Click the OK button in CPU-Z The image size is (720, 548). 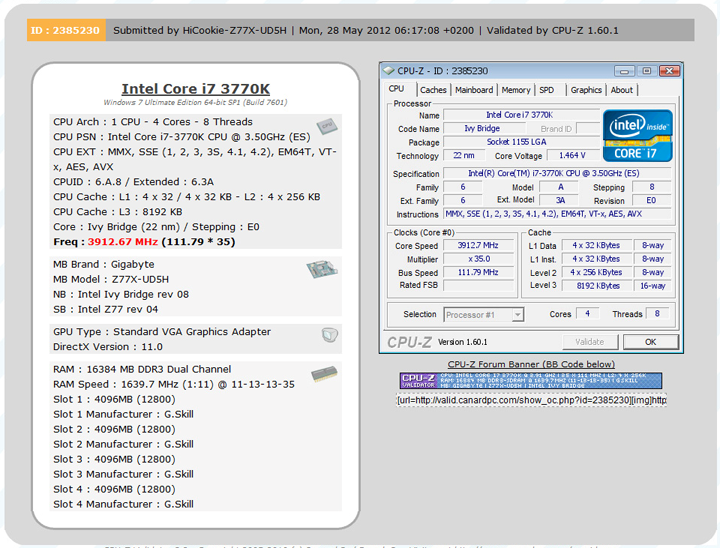pyautogui.click(x=650, y=342)
